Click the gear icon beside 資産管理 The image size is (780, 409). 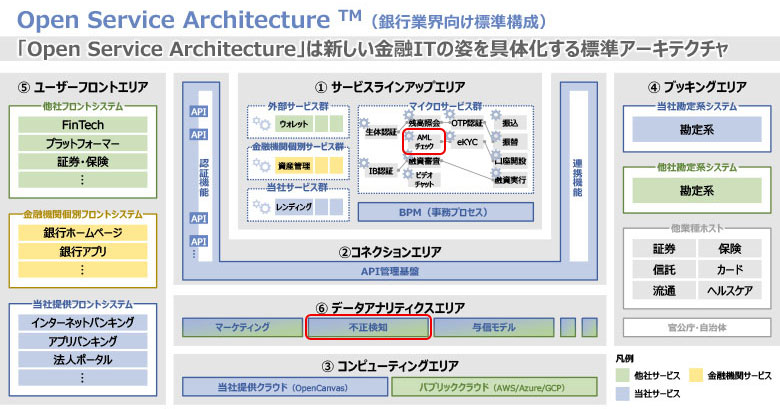pyautogui.click(x=263, y=164)
